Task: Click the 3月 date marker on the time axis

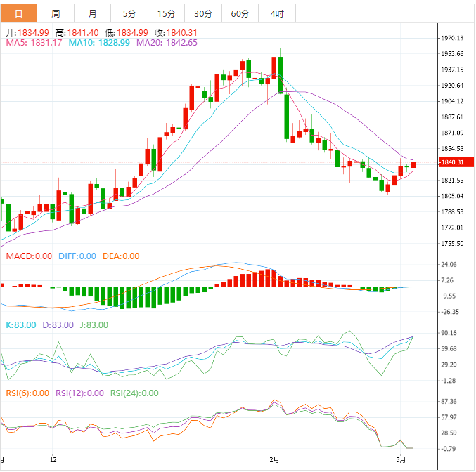Action: coord(401,460)
